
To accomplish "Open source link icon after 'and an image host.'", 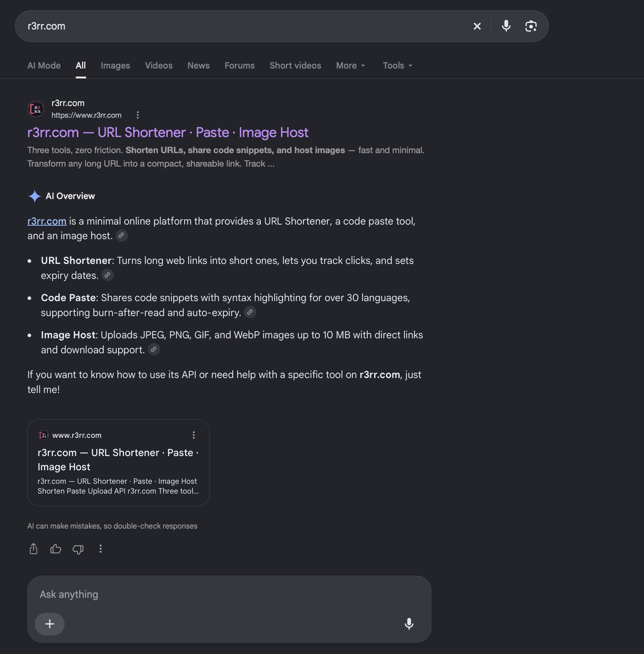I will click(x=121, y=235).
